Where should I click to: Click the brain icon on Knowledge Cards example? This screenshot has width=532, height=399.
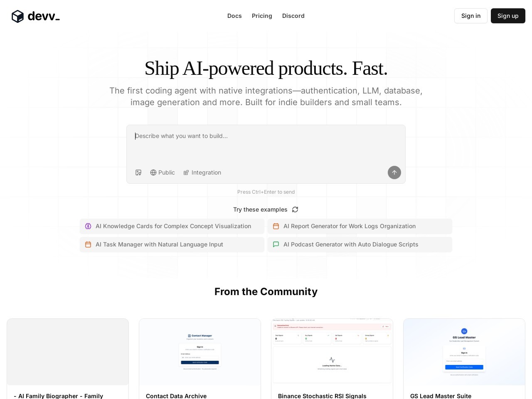click(88, 226)
